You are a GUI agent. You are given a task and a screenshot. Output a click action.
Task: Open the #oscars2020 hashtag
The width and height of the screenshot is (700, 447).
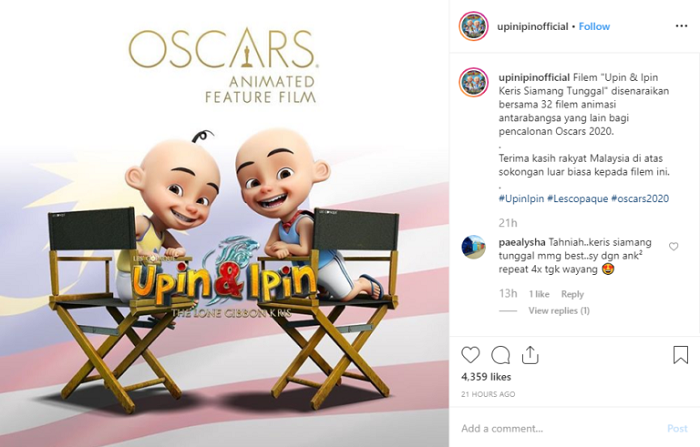(x=640, y=199)
